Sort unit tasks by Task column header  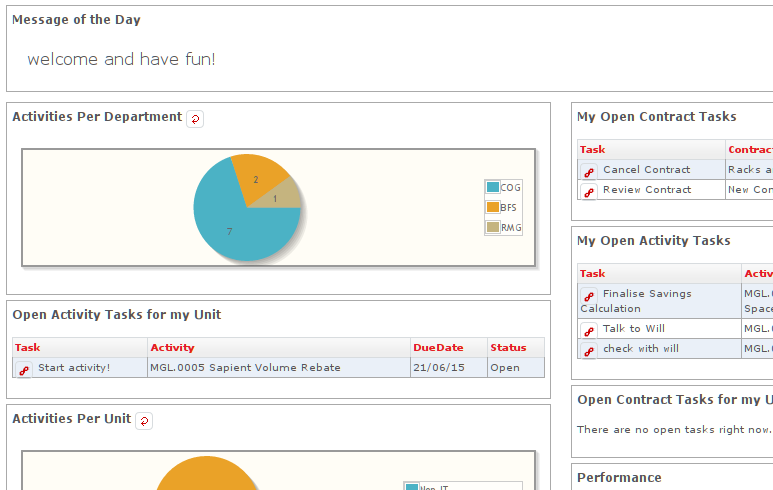[x=28, y=348]
